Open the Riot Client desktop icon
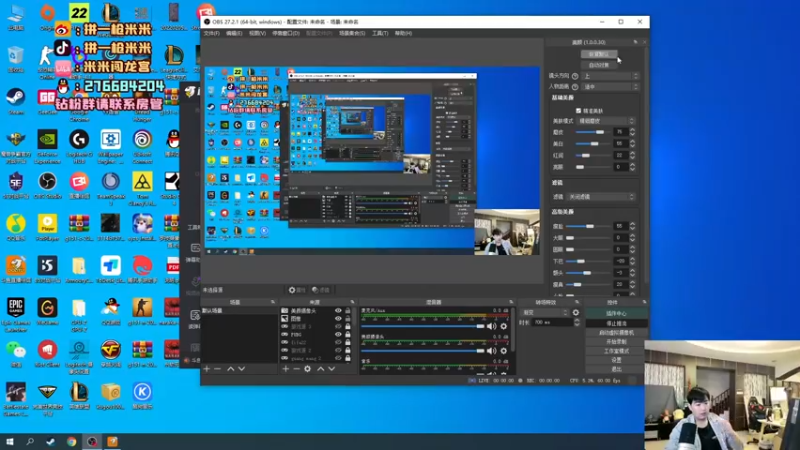This screenshot has height=450, width=800. click(47, 353)
